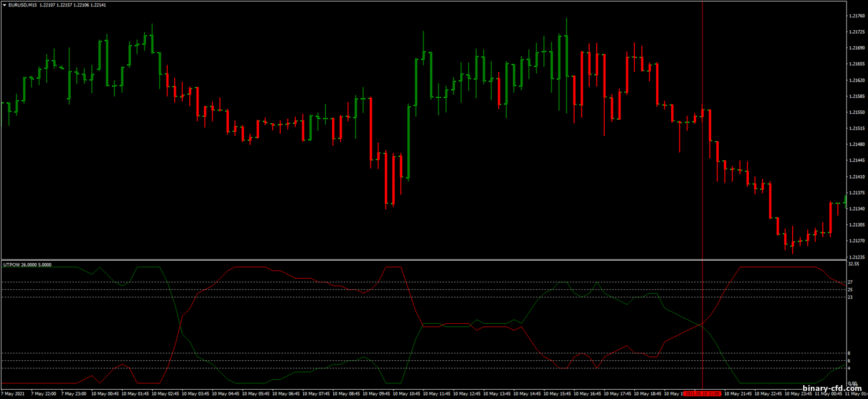
Task: Click the UTPOW 26.0000 5.0000 indicator label
Action: pyautogui.click(x=27, y=264)
